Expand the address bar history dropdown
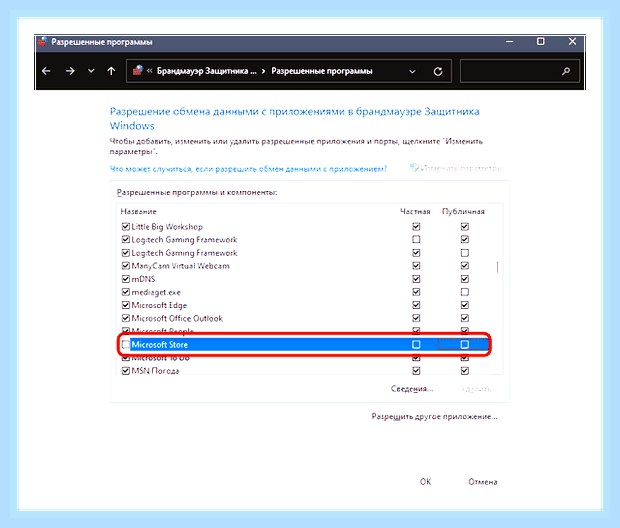The image size is (620, 528). 412,72
